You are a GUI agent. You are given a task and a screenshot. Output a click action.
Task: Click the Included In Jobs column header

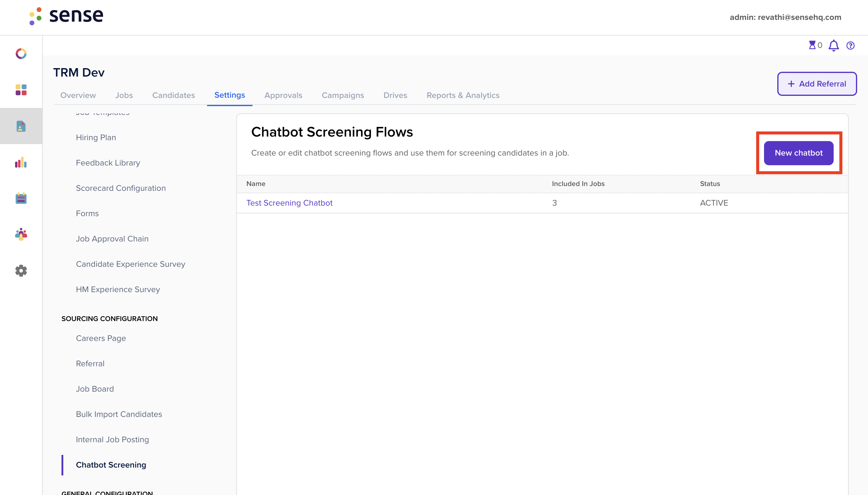pos(578,184)
